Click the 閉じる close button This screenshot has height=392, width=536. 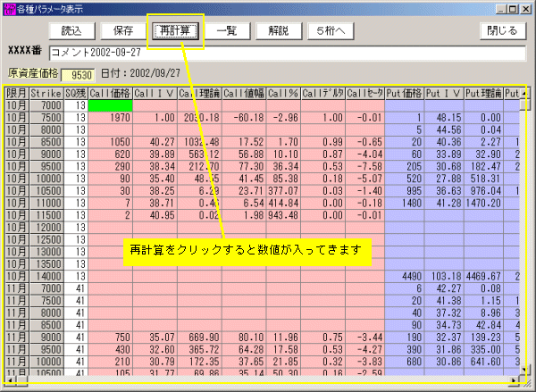pos(503,31)
